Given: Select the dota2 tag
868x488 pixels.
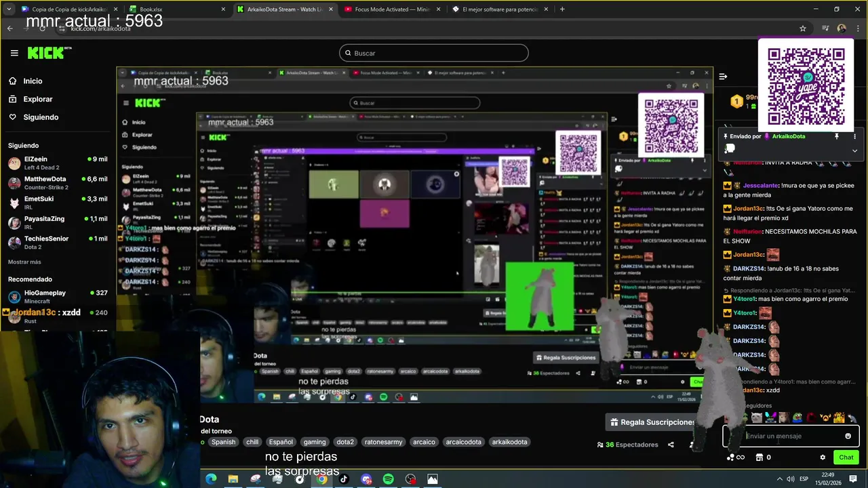Looking at the screenshot, I should click(345, 442).
